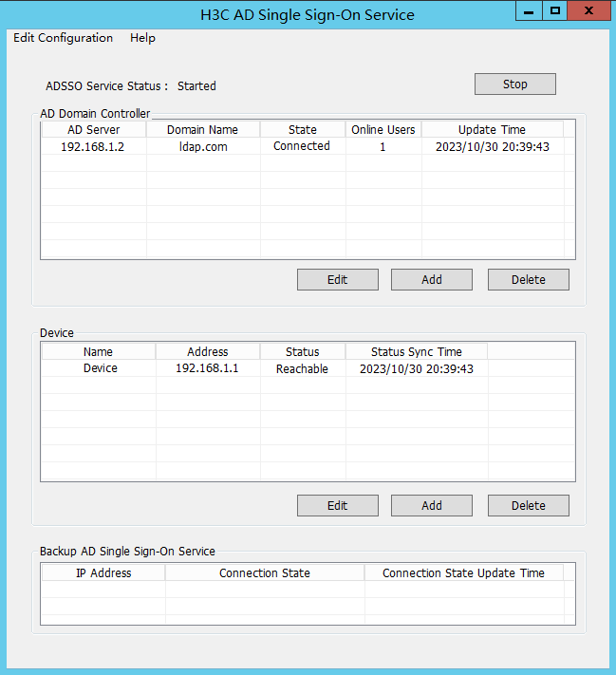The image size is (616, 675).
Task: Click the Status Sync Time column header
Action: pos(417,351)
